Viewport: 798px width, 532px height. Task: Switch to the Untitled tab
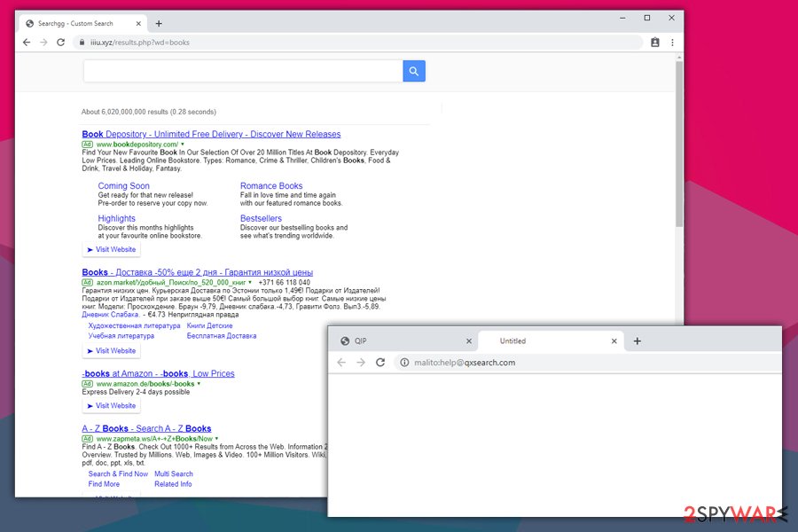[550, 341]
